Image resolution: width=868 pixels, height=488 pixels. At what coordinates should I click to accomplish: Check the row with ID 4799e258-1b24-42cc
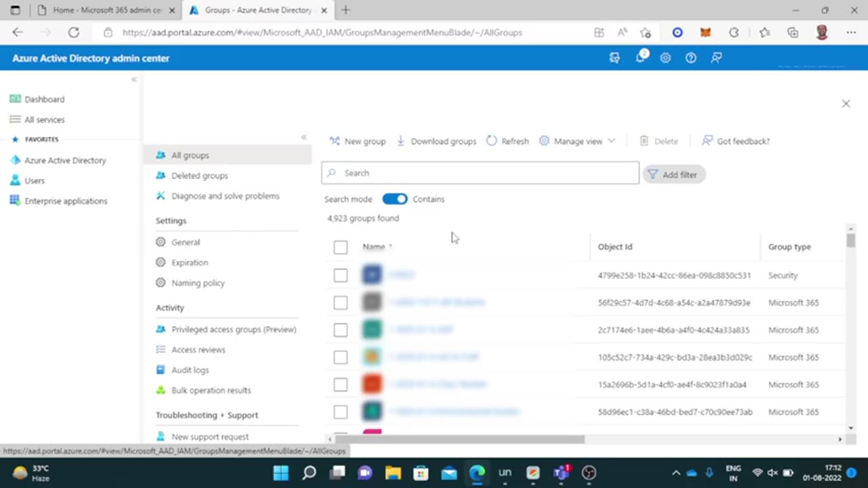pyautogui.click(x=340, y=275)
